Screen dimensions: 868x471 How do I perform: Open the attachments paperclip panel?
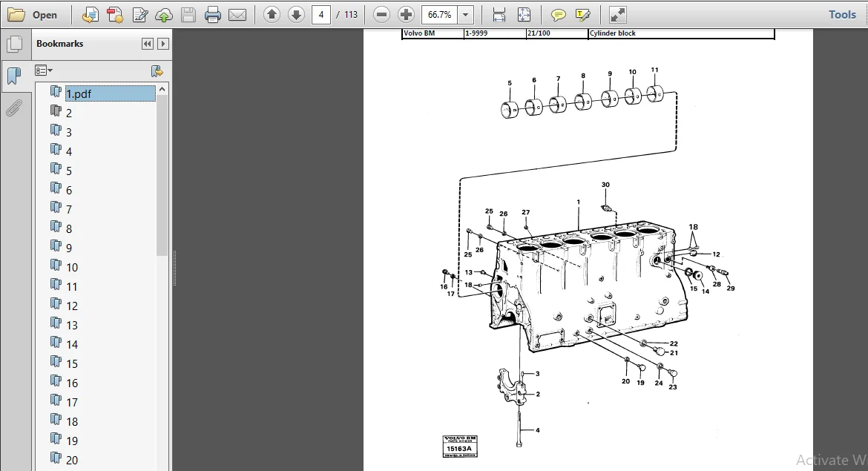(x=14, y=108)
